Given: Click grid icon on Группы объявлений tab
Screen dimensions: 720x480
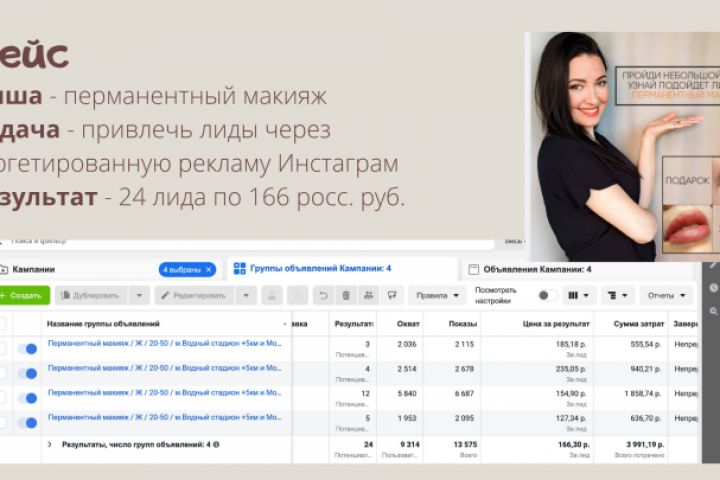Looking at the screenshot, I should 240,269.
